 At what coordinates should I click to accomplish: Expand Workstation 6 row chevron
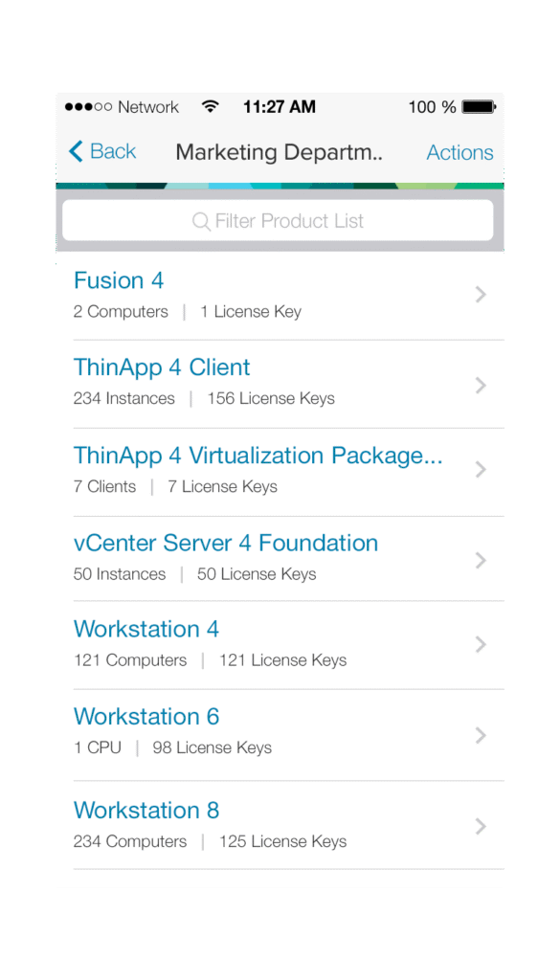[x=481, y=735]
